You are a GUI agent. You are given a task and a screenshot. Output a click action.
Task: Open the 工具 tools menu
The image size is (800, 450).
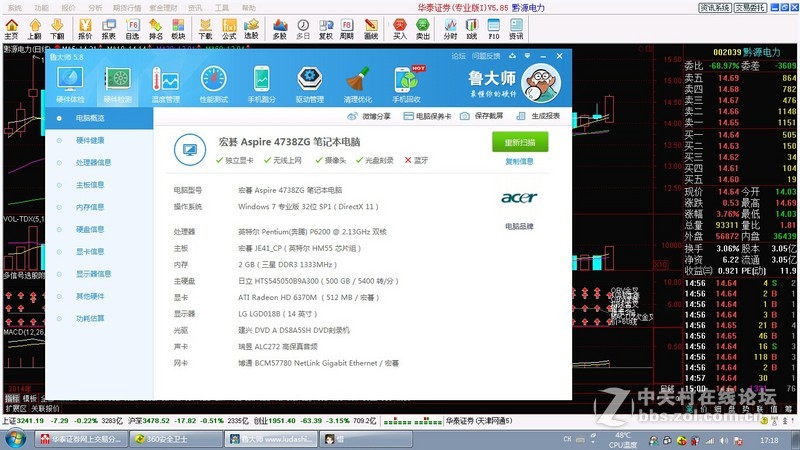click(x=221, y=8)
